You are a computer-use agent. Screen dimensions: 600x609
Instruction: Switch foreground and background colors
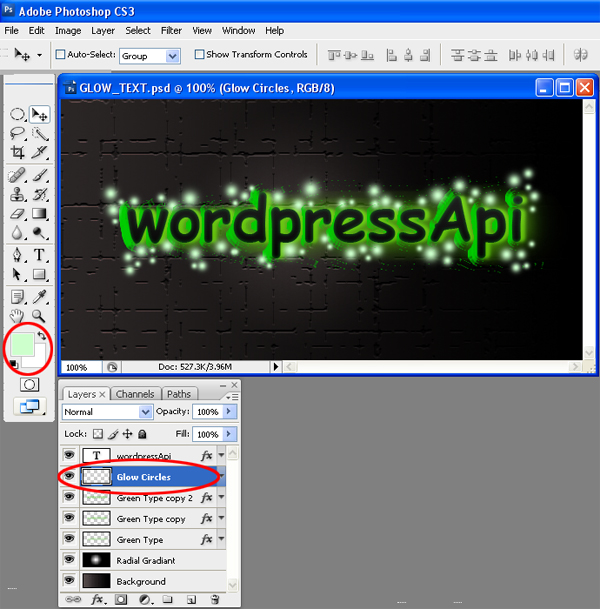tap(41, 335)
